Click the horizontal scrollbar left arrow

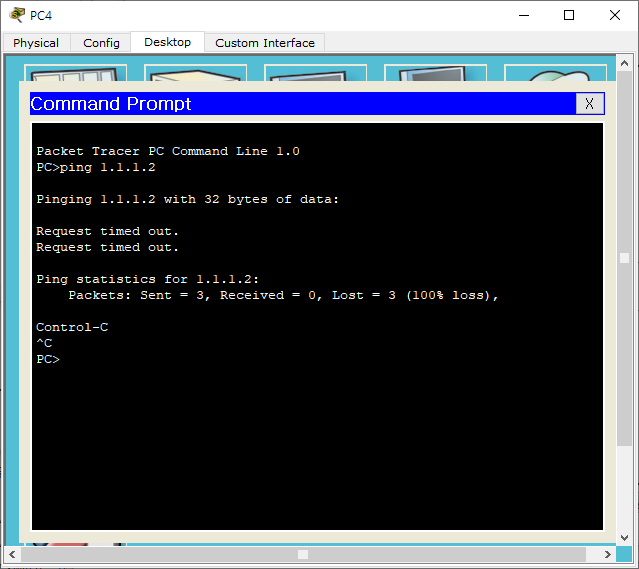pyautogui.click(x=12, y=554)
